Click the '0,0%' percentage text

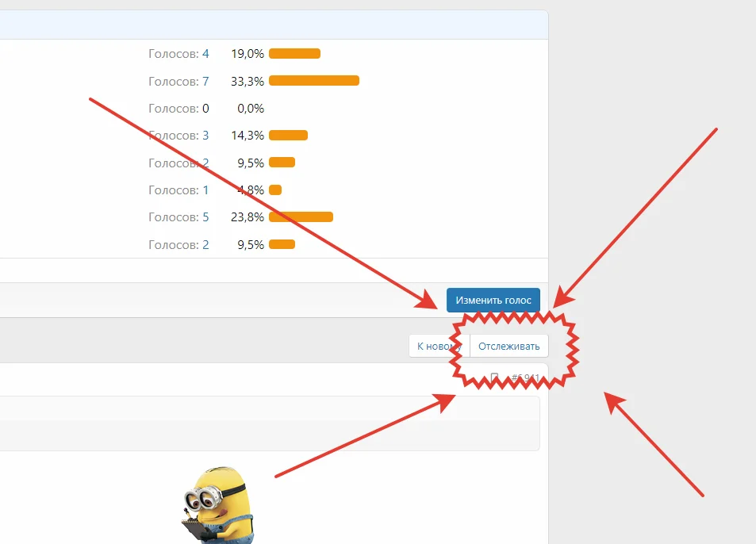click(x=251, y=109)
